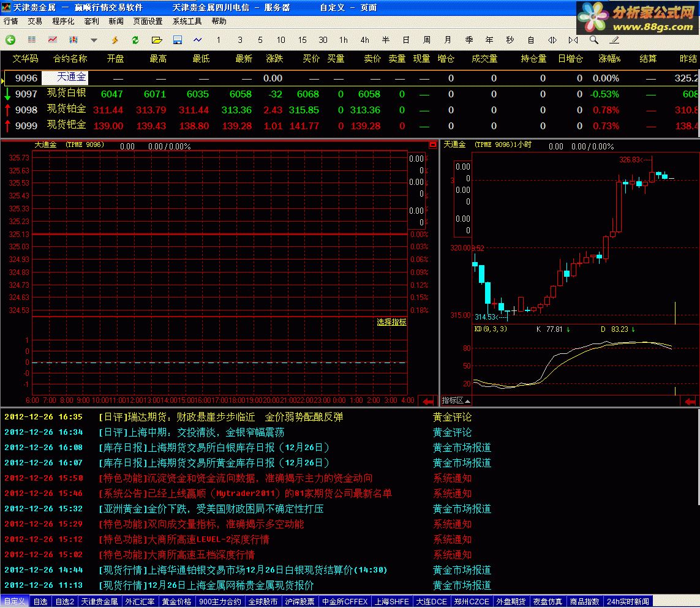Screen dimensions: 700x608
Task: Open the 交易 menu
Action: 35,21
